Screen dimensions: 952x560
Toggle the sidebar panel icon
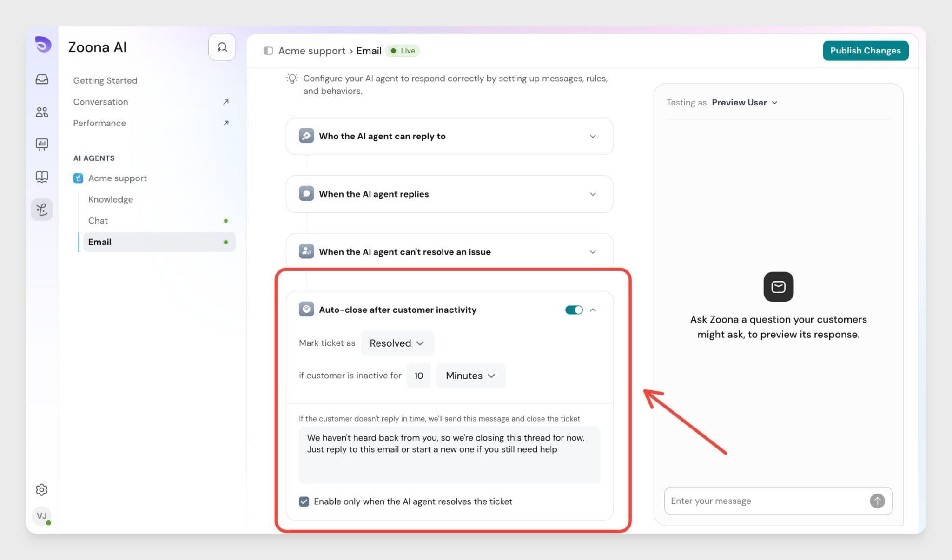(x=268, y=51)
